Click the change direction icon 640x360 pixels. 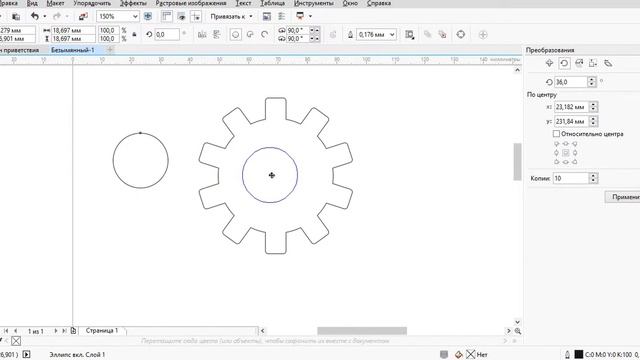pyautogui.click(x=333, y=35)
